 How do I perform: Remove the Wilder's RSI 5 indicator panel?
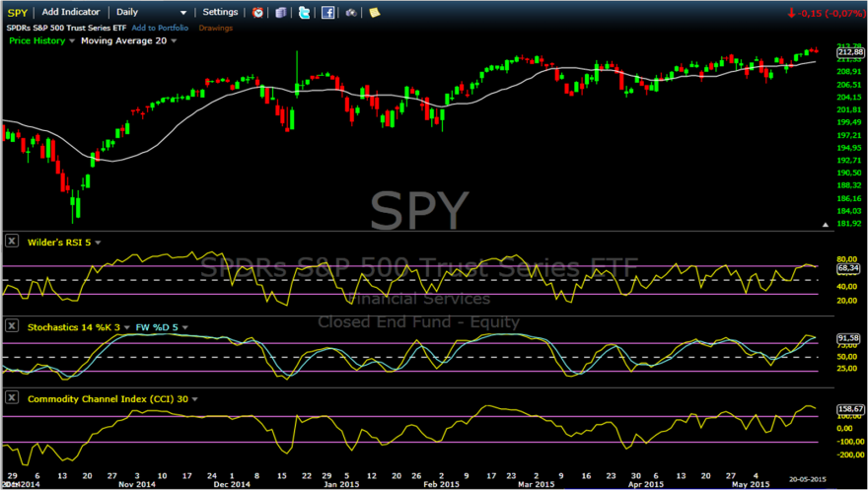[x=12, y=241]
